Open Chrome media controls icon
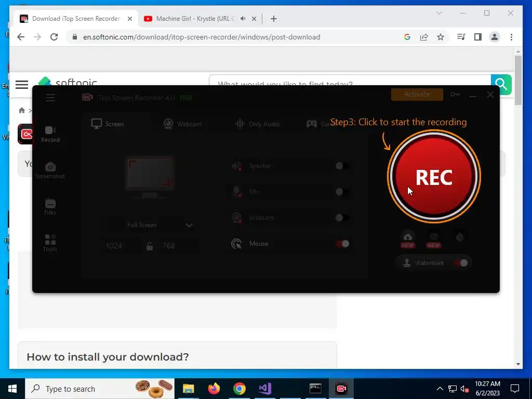The image size is (532, 399). pyautogui.click(x=461, y=37)
